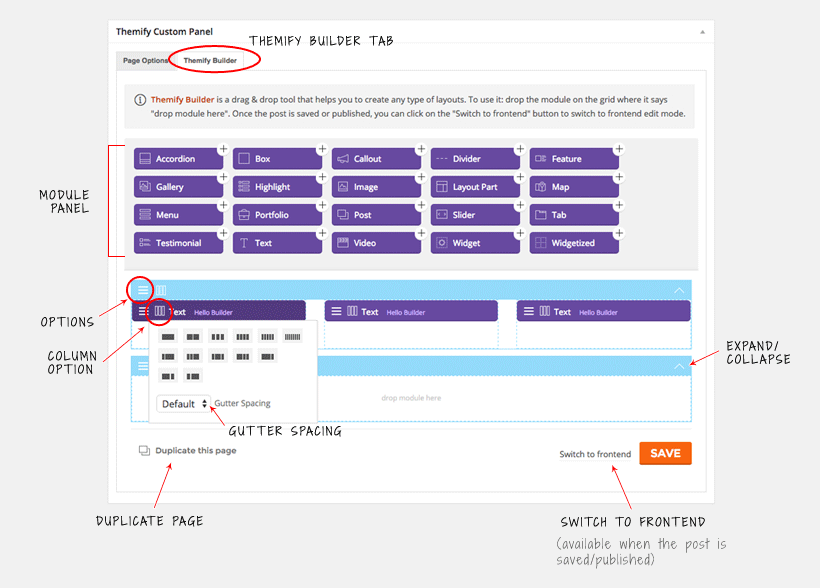Add Map module using its plus icon

(619, 177)
